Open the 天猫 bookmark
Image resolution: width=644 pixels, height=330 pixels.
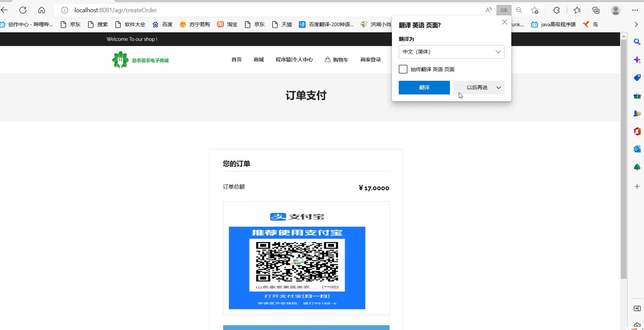click(282, 24)
